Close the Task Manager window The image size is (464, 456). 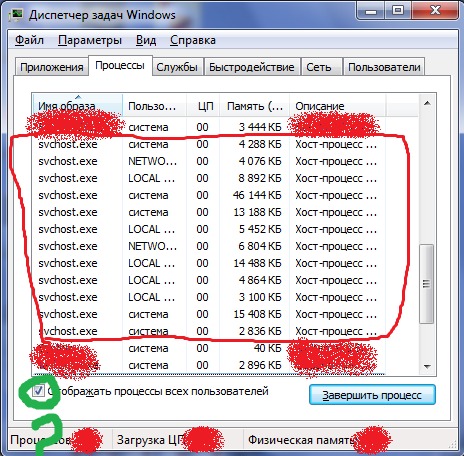[x=435, y=11]
